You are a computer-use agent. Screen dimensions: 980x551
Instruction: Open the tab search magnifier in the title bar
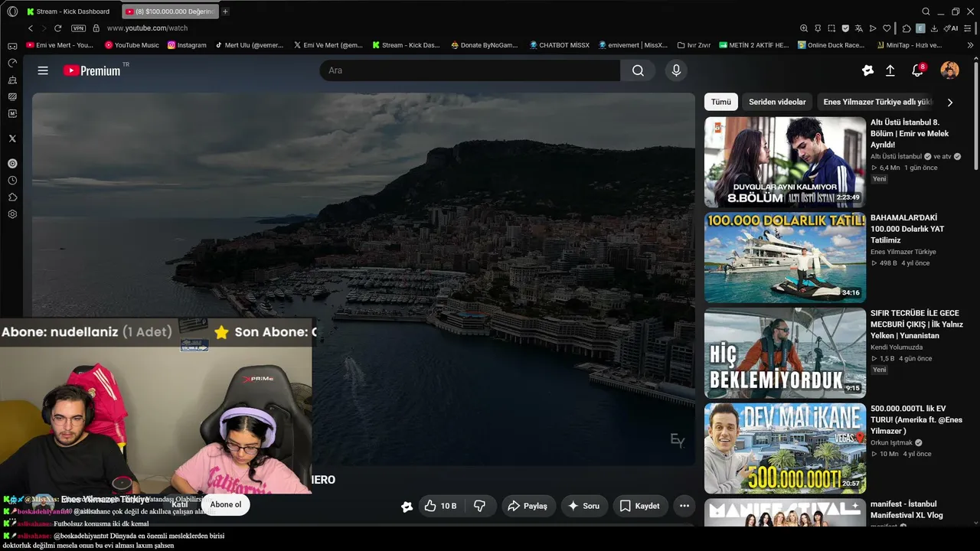tap(926, 11)
